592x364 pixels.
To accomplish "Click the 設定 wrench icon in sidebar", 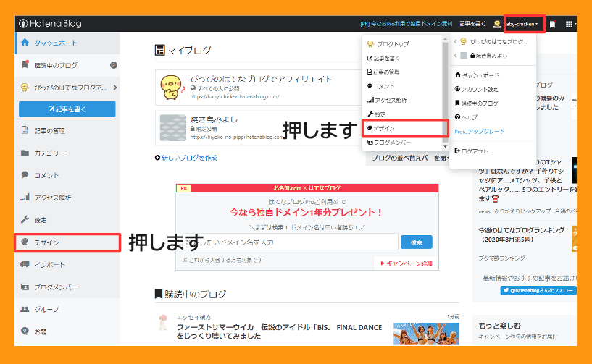I will tap(25, 219).
